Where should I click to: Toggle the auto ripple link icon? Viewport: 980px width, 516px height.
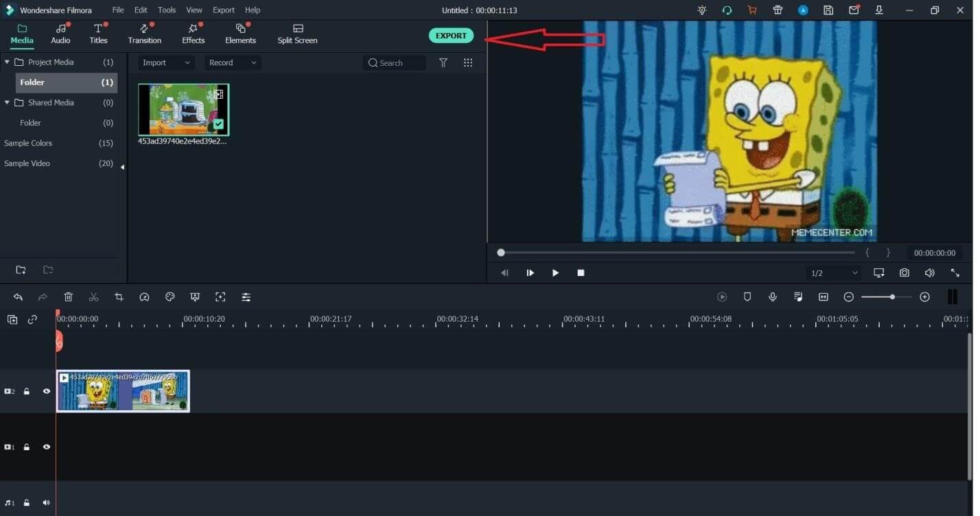pyautogui.click(x=32, y=320)
